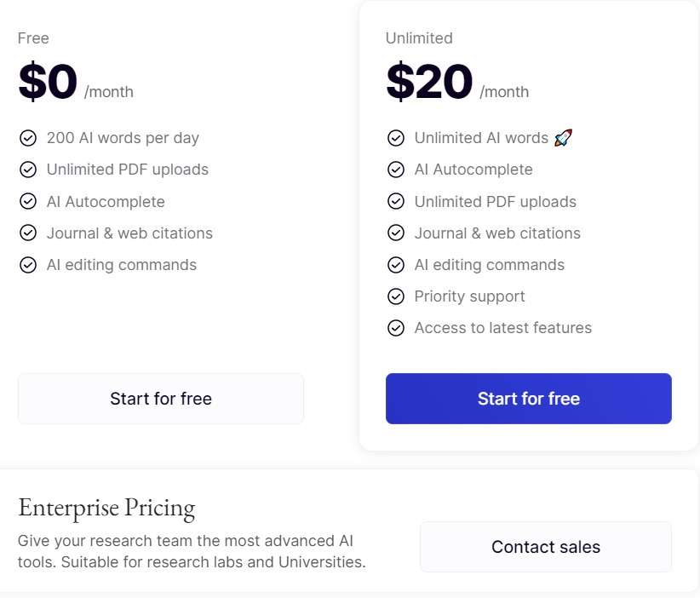This screenshot has width=700, height=598.
Task: Click Priority support feature text
Action: (469, 296)
